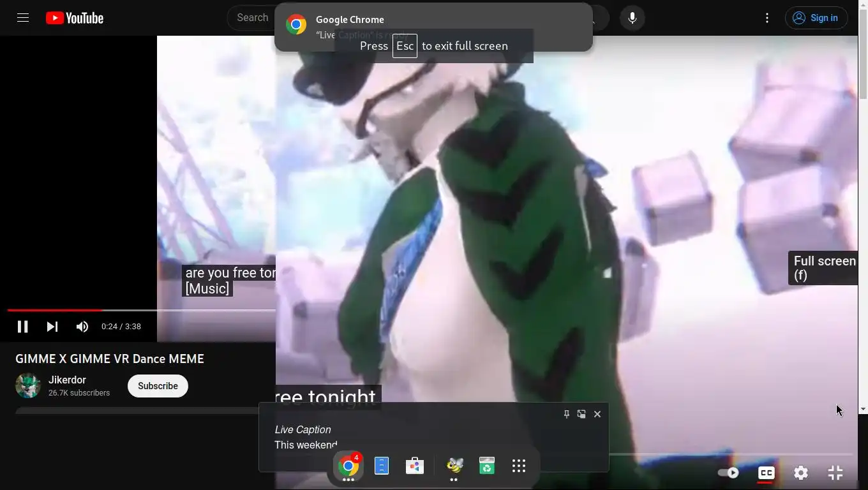Screen dimensions: 868x490
Task: Open the YouTube hamburger guide menu
Action: pos(23,18)
